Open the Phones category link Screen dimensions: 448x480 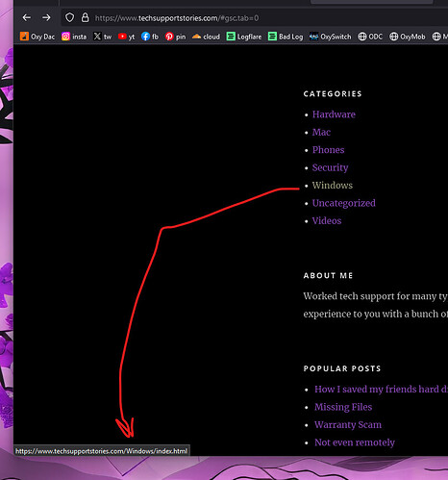coord(328,150)
